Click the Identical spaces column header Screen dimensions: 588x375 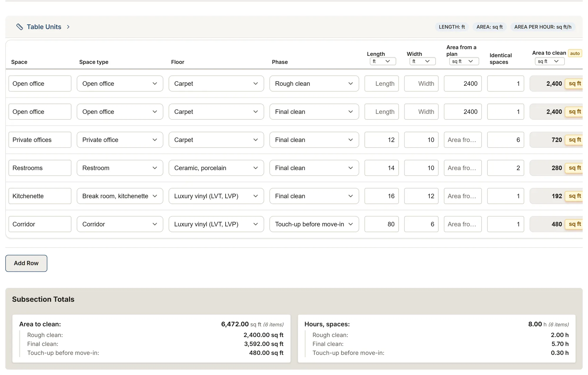click(x=500, y=59)
